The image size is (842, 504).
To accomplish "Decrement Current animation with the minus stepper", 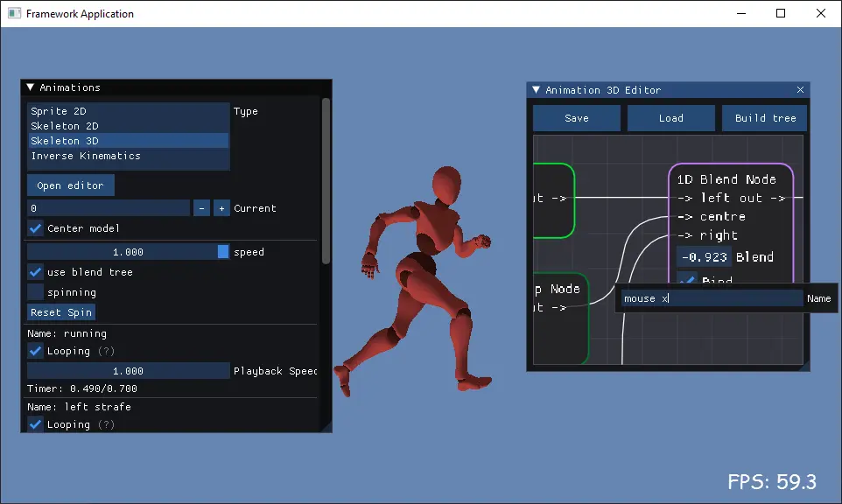I will click(201, 207).
